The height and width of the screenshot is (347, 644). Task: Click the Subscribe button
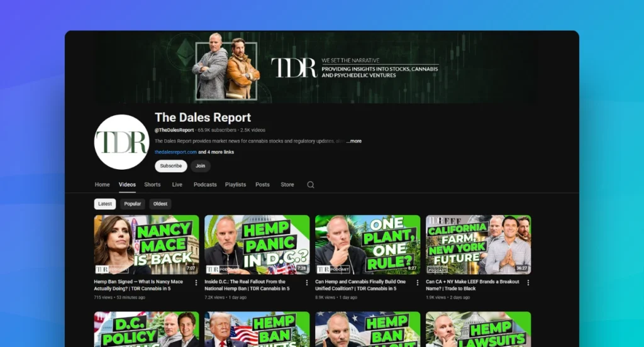click(171, 166)
